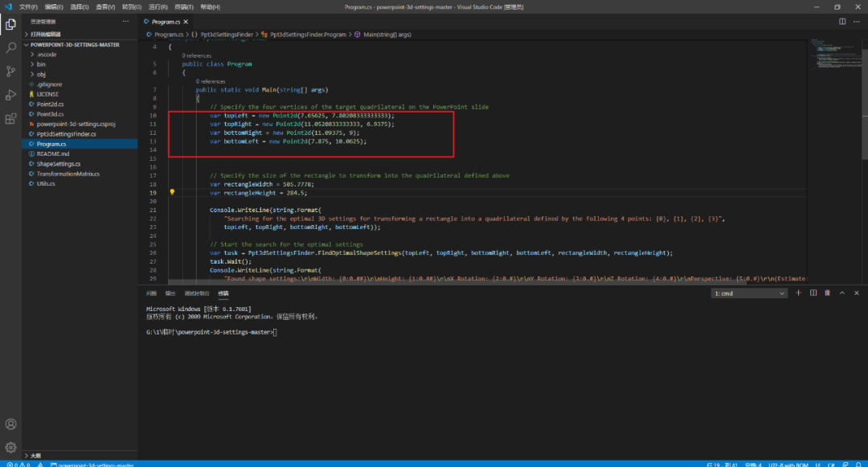Open the 选择(S) menu
868x467 pixels.
79,7
